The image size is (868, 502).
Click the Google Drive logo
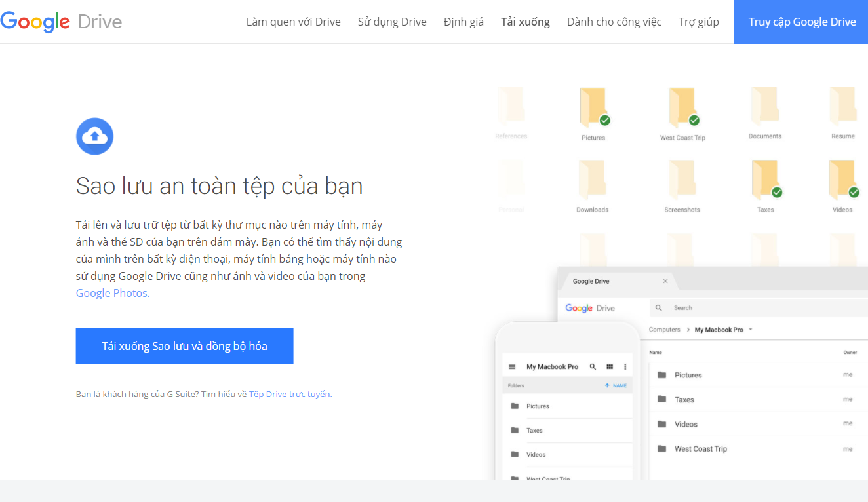[61, 22]
